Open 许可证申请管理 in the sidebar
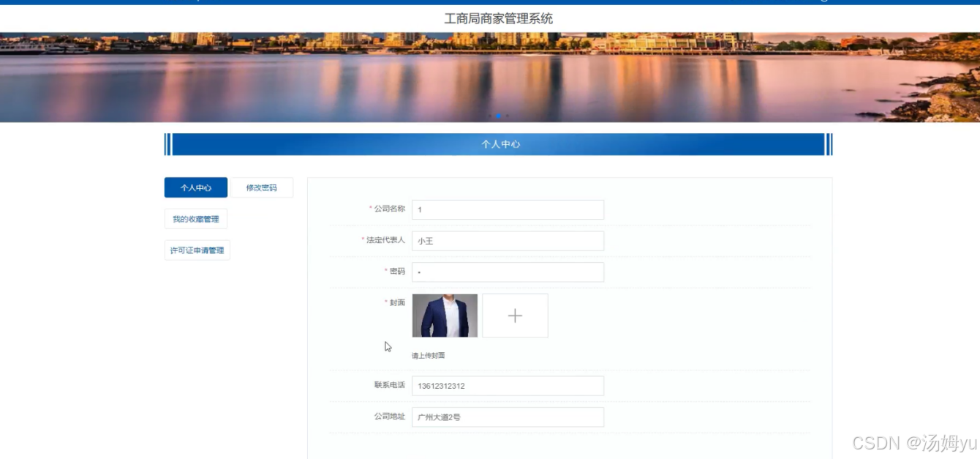Image resolution: width=980 pixels, height=459 pixels. click(197, 250)
